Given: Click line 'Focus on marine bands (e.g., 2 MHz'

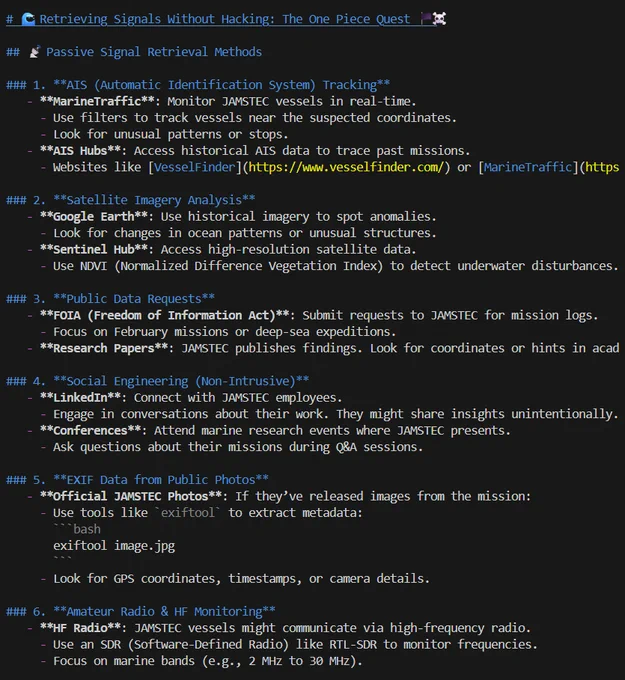Looking at the screenshot, I should (207, 661).
